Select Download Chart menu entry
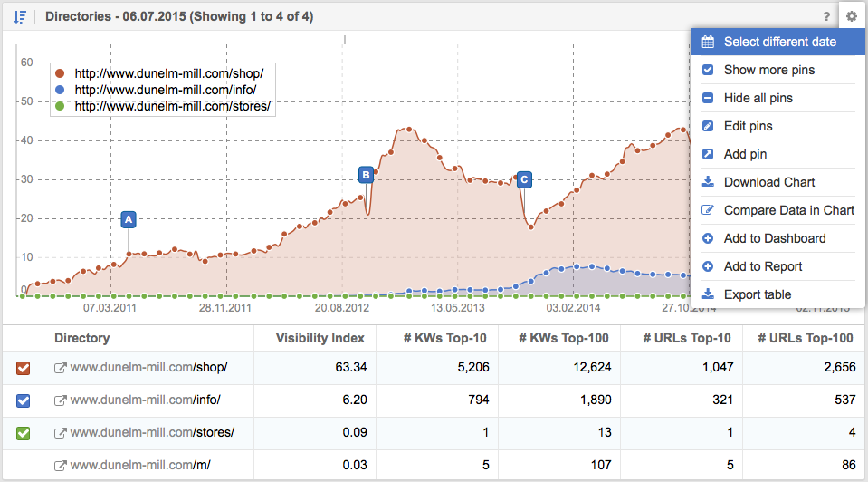Viewport: 868px width, 482px height. (x=768, y=182)
